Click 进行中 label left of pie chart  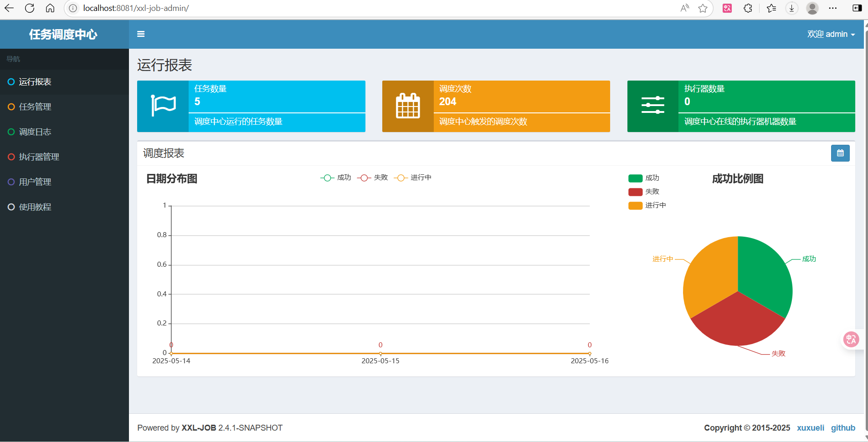(x=663, y=259)
